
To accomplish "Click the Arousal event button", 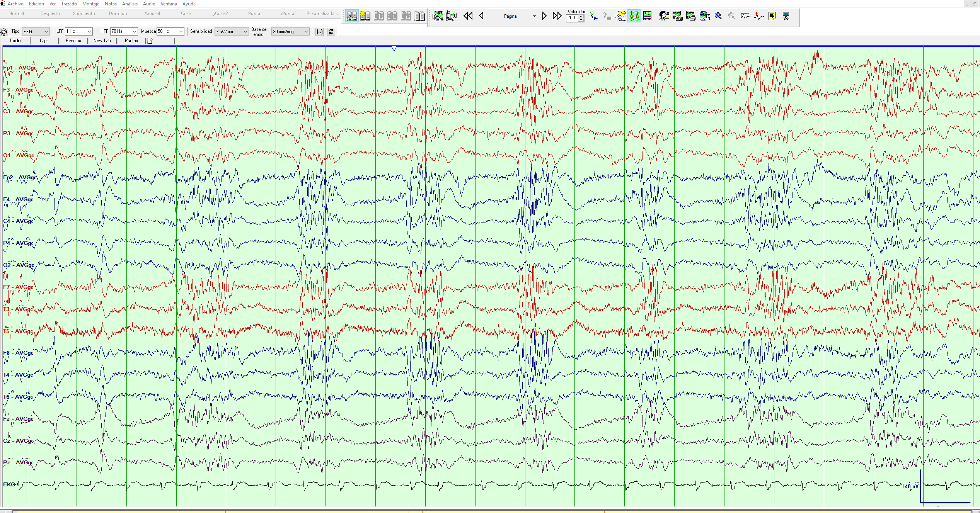I will tap(152, 14).
